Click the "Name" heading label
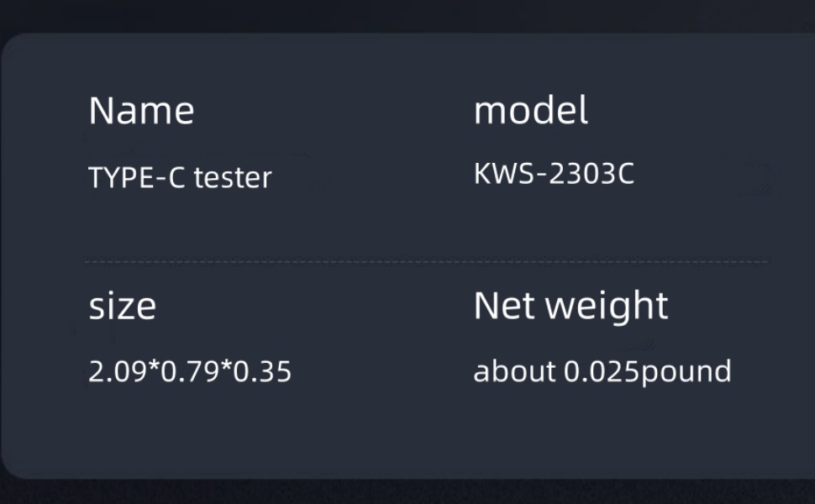This screenshot has width=815, height=504. pos(141,111)
